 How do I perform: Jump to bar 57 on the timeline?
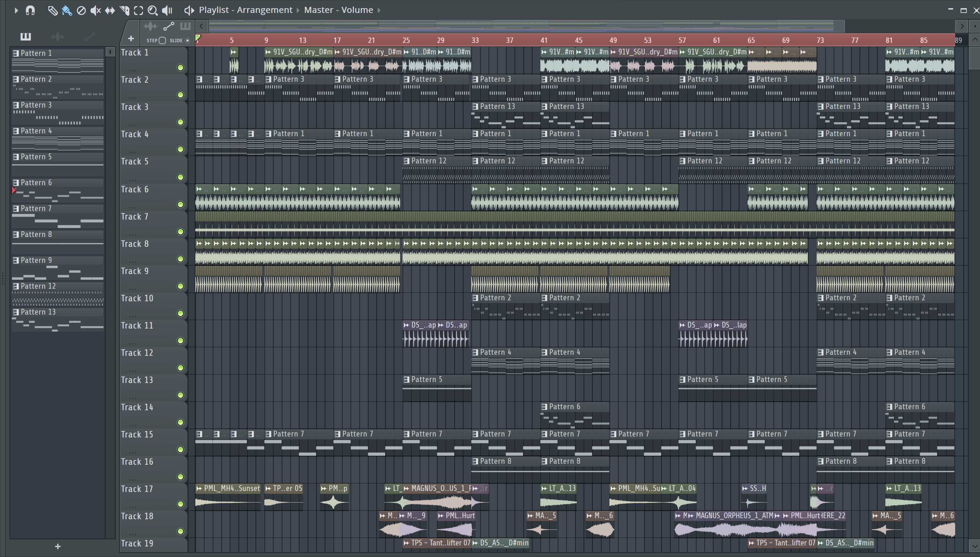coord(682,40)
